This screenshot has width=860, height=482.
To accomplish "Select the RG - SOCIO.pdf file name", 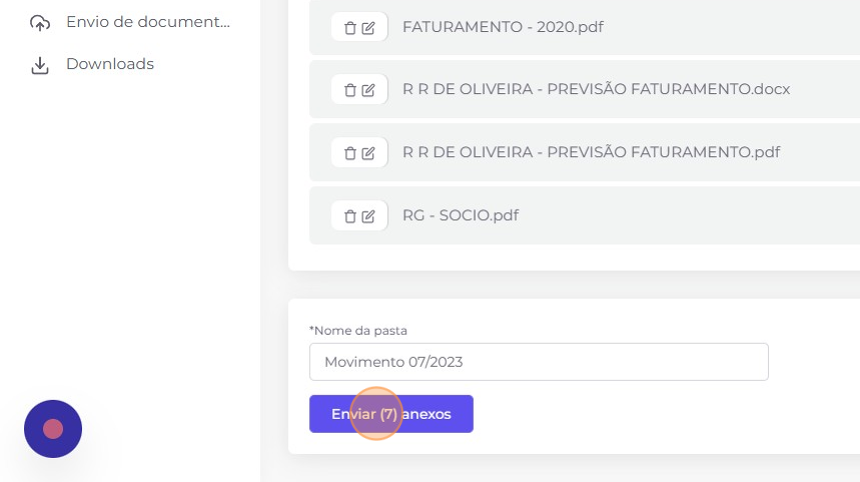I will (460, 216).
